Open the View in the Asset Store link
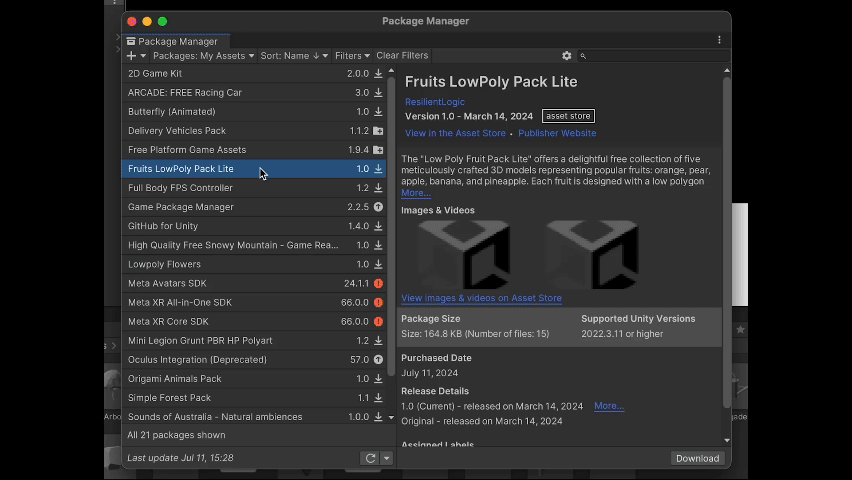The height and width of the screenshot is (480, 852). point(455,133)
